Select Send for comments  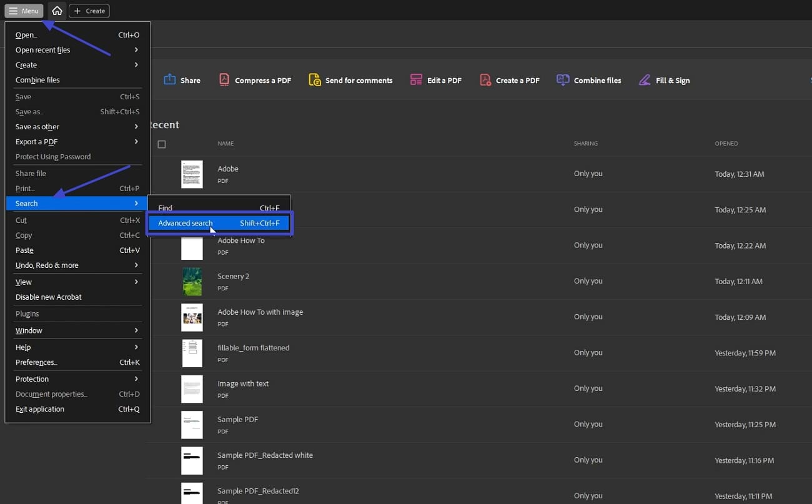point(350,80)
